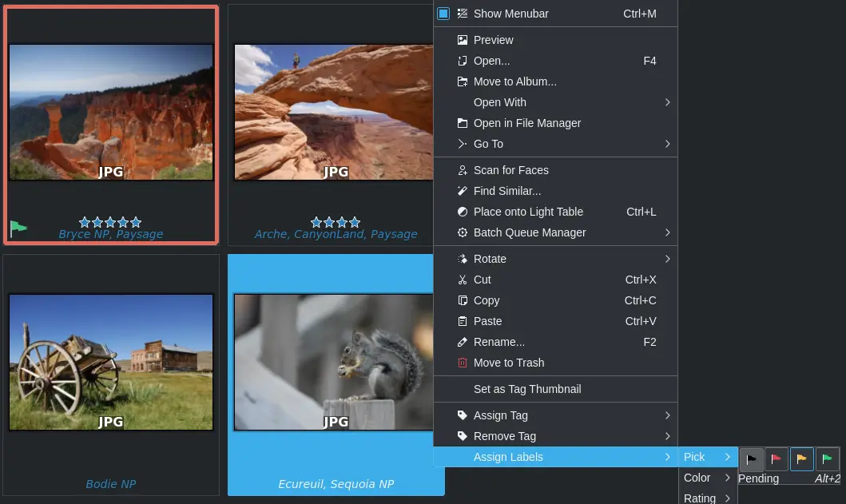Apply the green accepted flag label
Viewport: 846px width, 504px height.
click(x=828, y=458)
